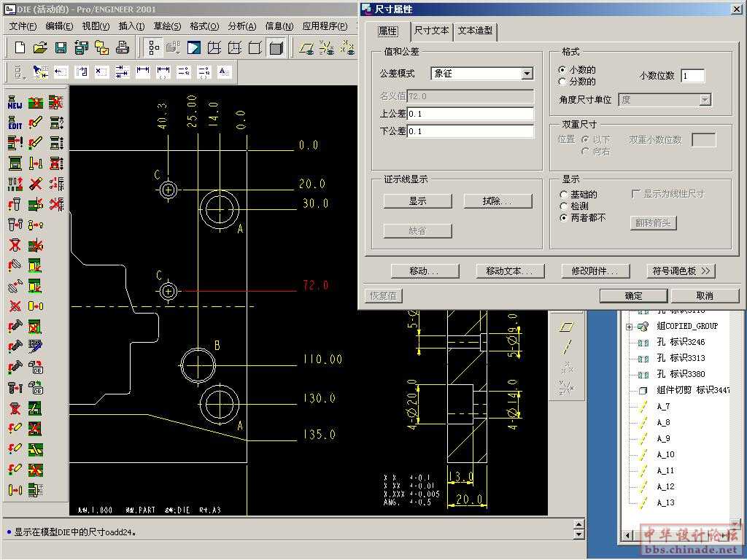Click the 移动... button
The image size is (747, 560).
[425, 271]
